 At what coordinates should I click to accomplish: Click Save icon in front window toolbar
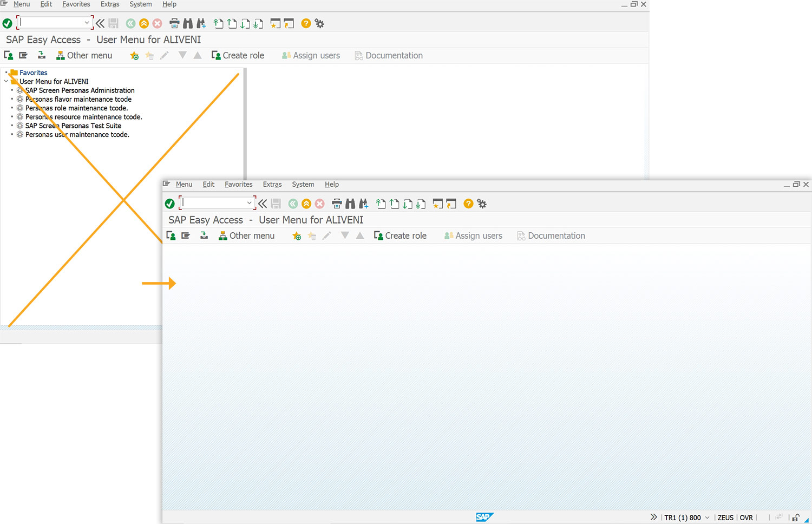coord(276,204)
